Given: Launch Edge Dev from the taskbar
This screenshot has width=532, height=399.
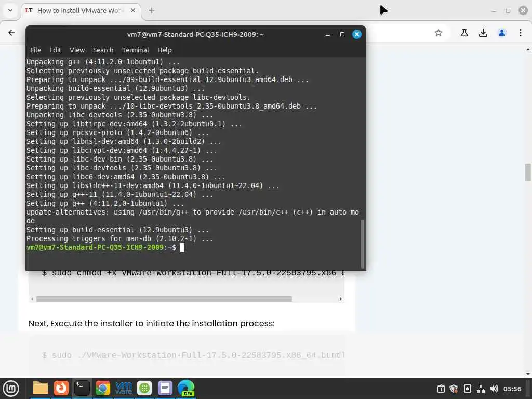Looking at the screenshot, I should tap(186, 388).
